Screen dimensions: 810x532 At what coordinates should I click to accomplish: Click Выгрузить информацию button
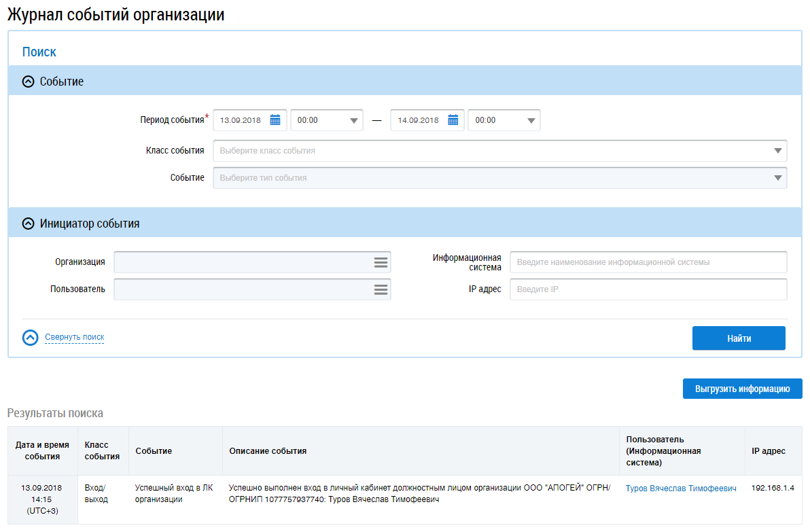(x=742, y=389)
